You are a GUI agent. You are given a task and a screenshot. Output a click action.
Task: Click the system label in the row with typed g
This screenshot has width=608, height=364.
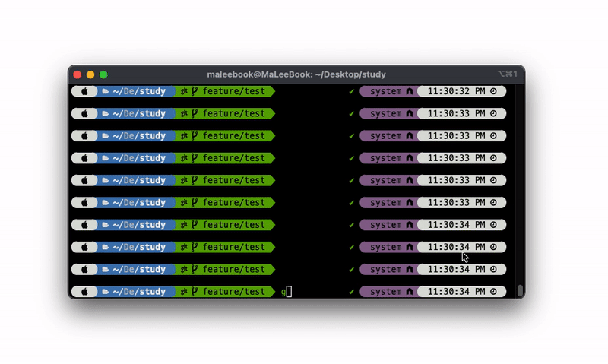tap(386, 292)
